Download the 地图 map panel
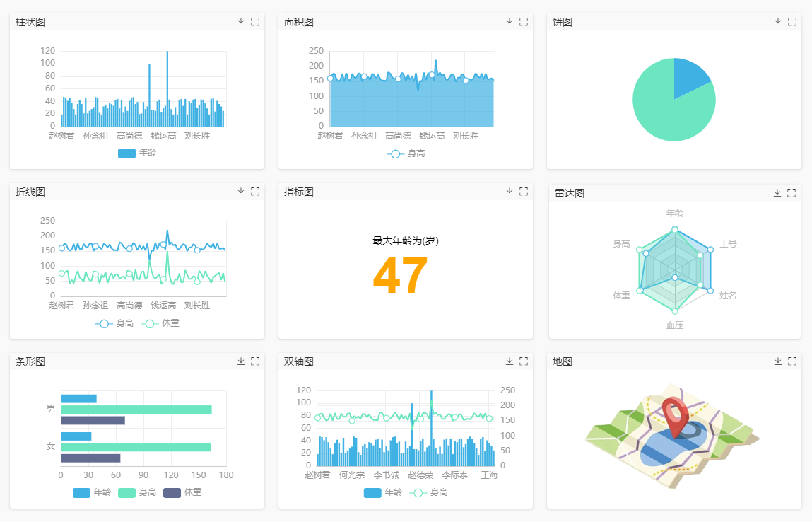Screen dimensions: 812x522 (778, 361)
